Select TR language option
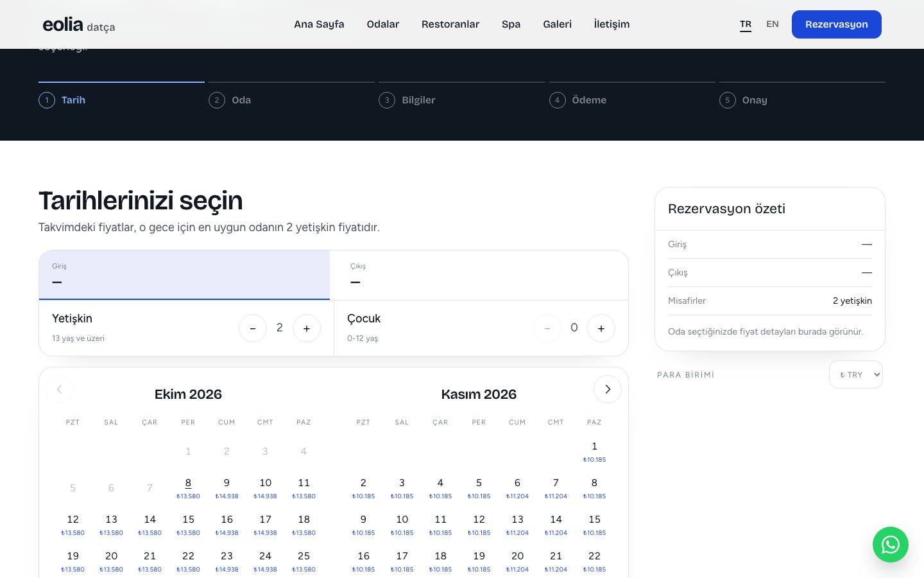This screenshot has width=924, height=578. point(746,24)
